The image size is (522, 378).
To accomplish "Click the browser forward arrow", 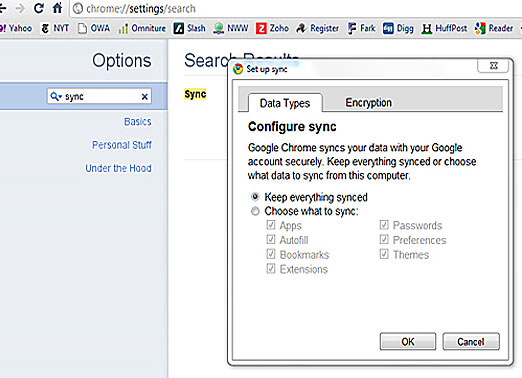I will tap(20, 8).
